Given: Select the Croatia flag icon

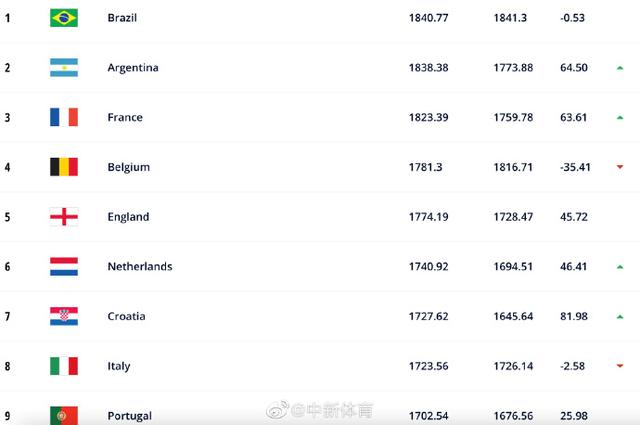Looking at the screenshot, I should tap(64, 316).
